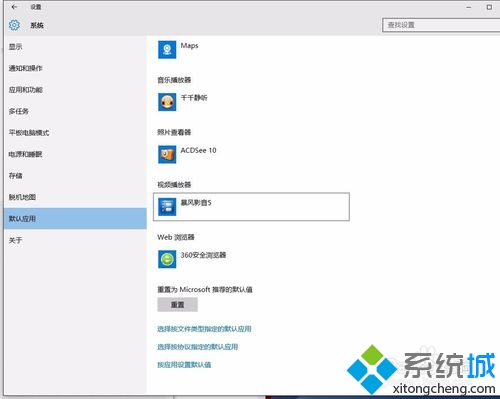Viewport: 500px width, 399px height.
Task: Open 平板电脑模式 settings
Action: point(75,133)
